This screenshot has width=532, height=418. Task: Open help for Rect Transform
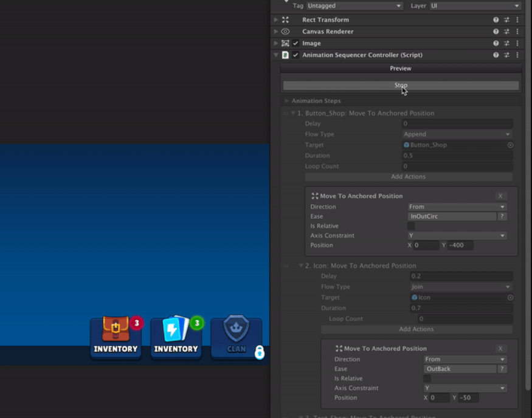496,19
